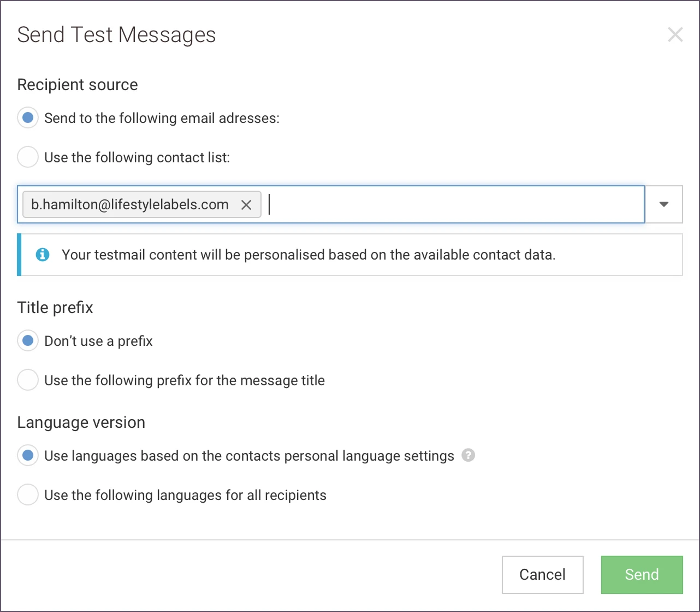Open the help tooltip for language settings
The height and width of the screenshot is (612, 700).
coord(468,456)
